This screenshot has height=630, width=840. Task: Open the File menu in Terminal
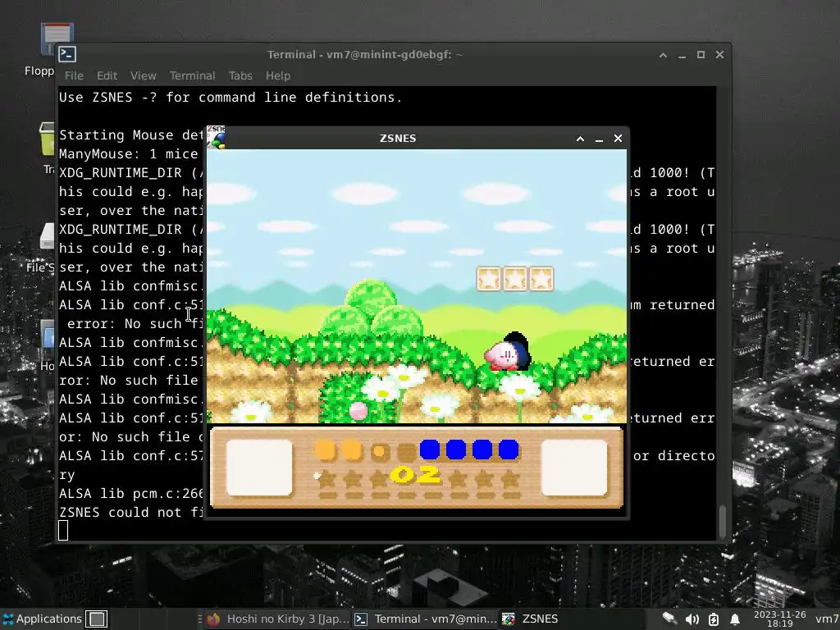click(74, 75)
